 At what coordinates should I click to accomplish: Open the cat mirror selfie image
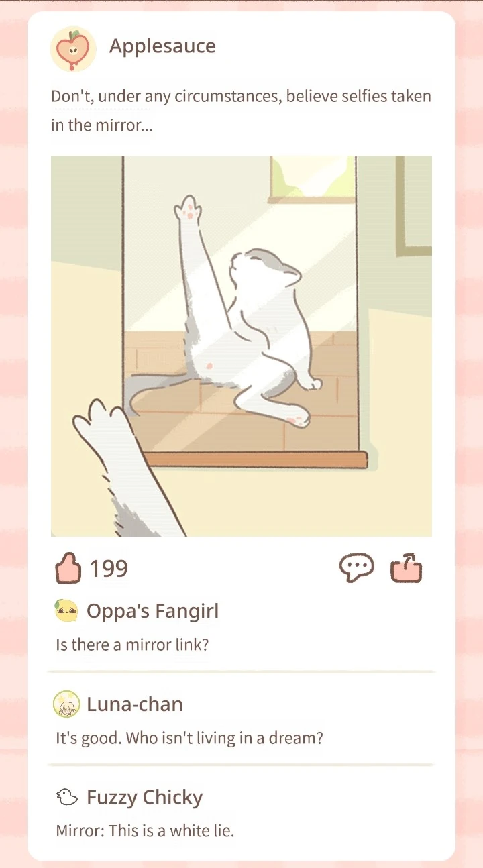point(241,346)
